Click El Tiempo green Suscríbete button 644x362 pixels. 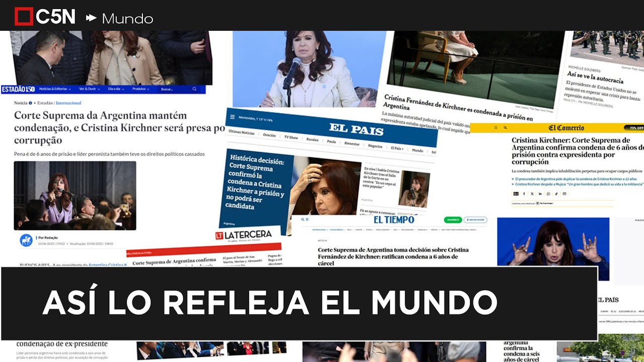[x=453, y=220]
